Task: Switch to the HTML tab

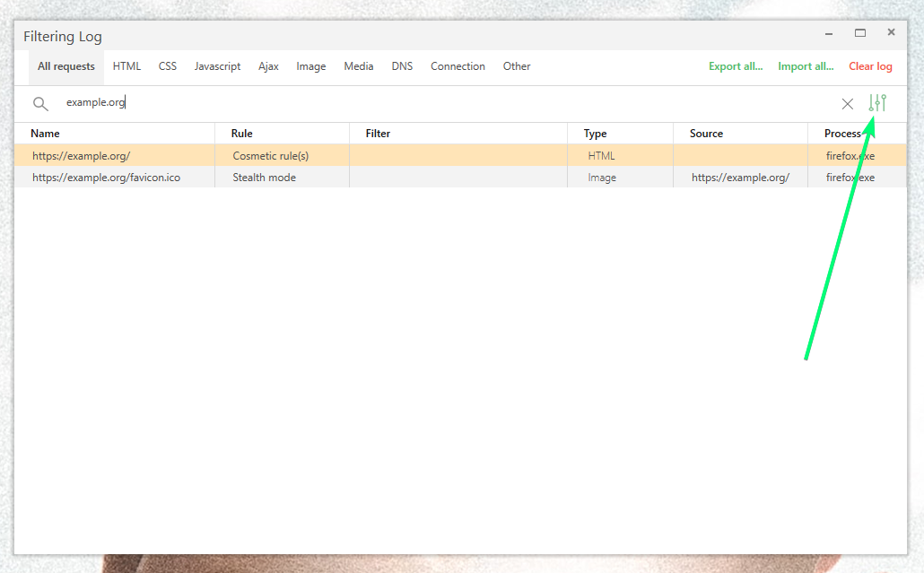Action: tap(126, 65)
